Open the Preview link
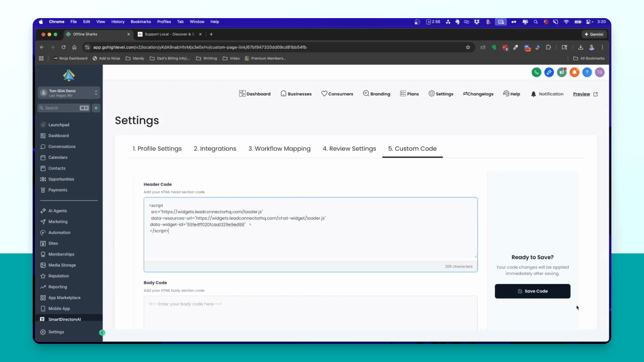 (x=585, y=94)
